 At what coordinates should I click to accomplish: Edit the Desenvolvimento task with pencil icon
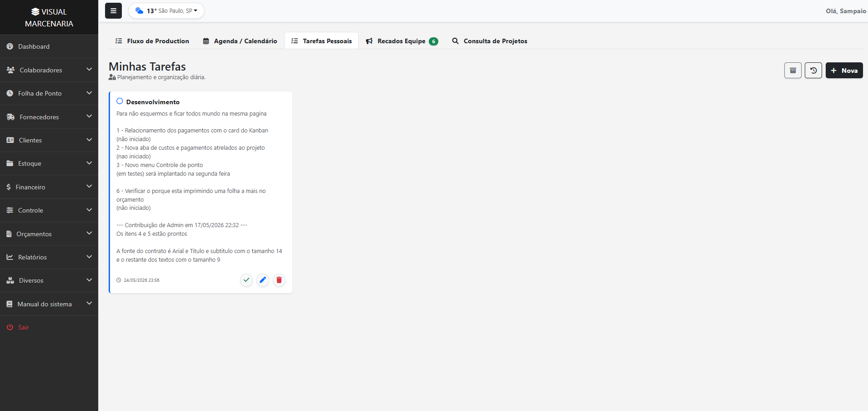(263, 280)
